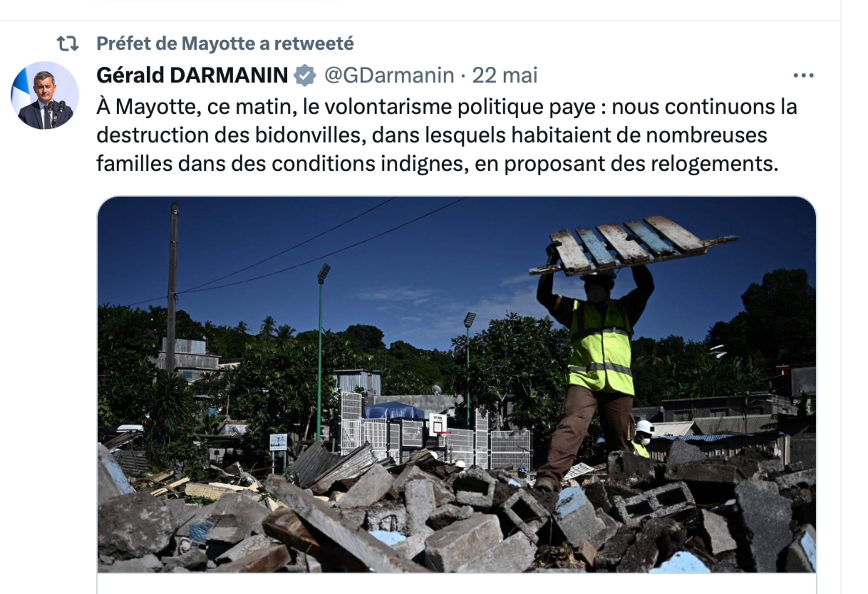Open the three-dot more options menu
868x594 pixels.
click(804, 75)
